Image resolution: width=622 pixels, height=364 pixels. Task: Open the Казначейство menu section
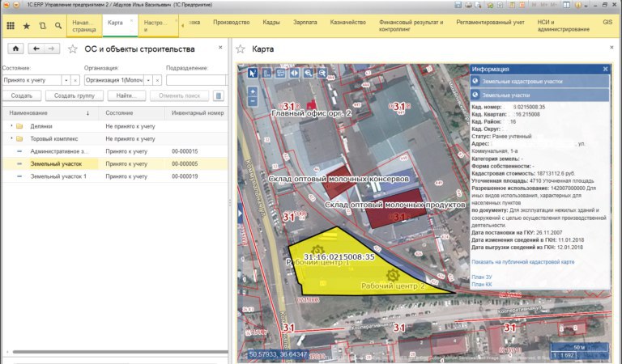point(348,22)
